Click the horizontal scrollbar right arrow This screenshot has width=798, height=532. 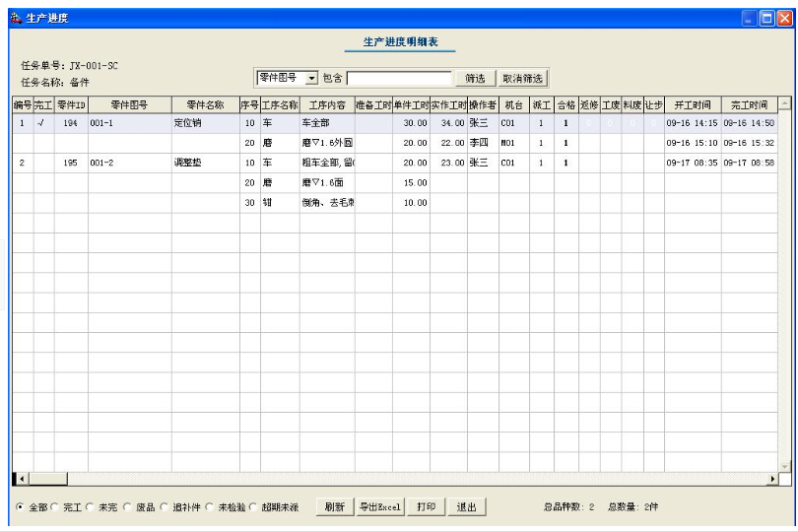772,479
